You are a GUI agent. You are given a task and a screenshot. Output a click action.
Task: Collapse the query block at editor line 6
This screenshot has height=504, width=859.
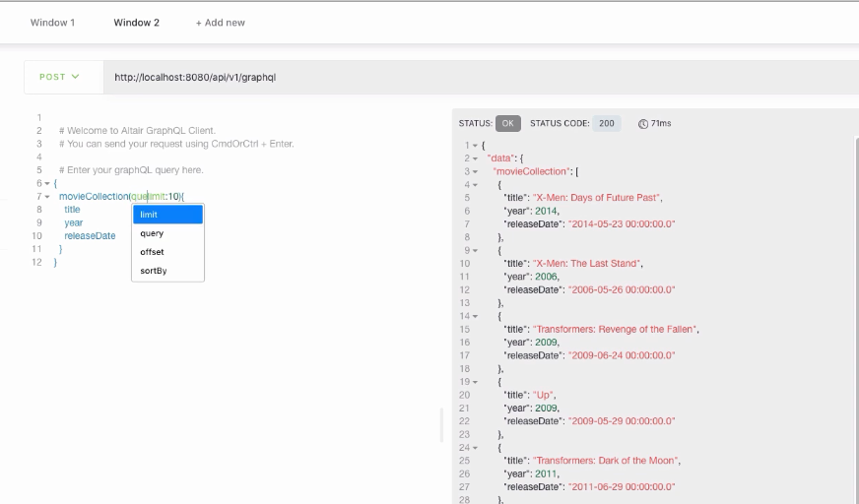tap(47, 184)
